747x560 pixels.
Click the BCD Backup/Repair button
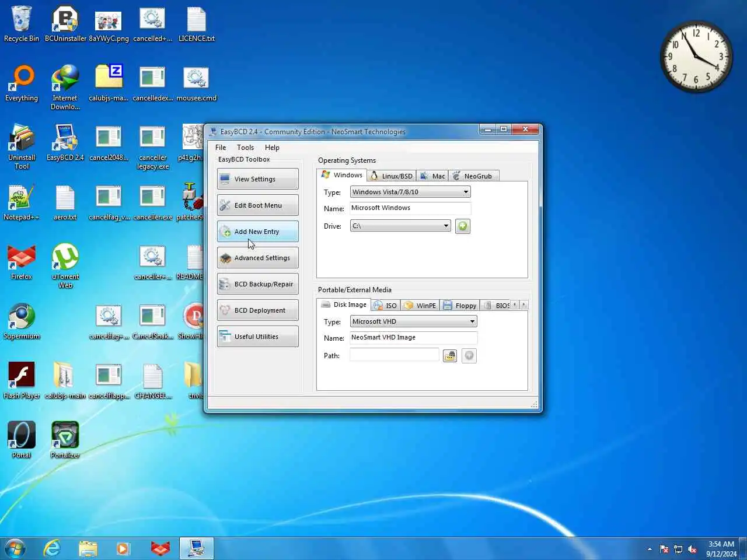258,284
